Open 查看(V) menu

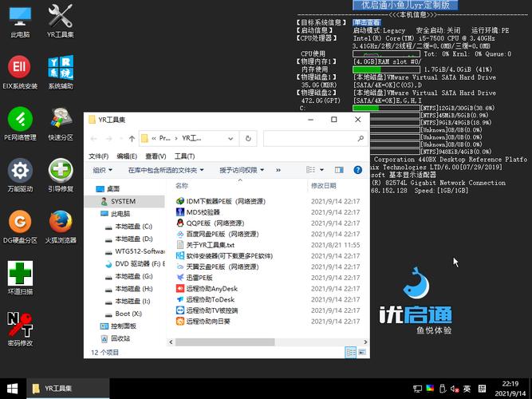tap(156, 156)
